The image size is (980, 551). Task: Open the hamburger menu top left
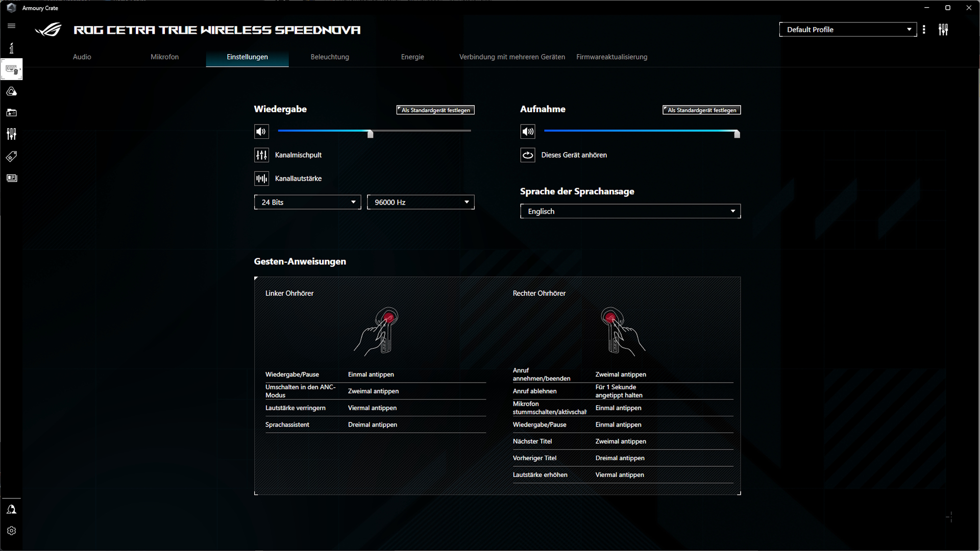(11, 26)
